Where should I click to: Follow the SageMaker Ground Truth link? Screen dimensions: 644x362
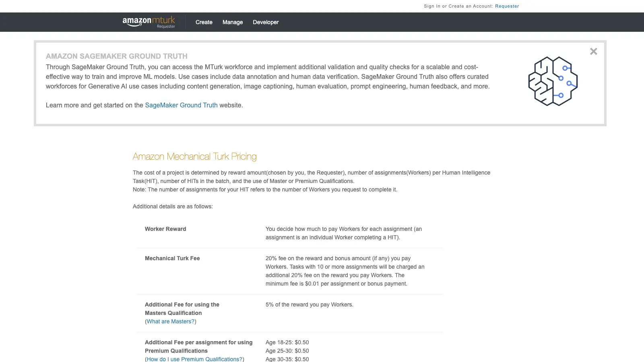click(x=181, y=105)
